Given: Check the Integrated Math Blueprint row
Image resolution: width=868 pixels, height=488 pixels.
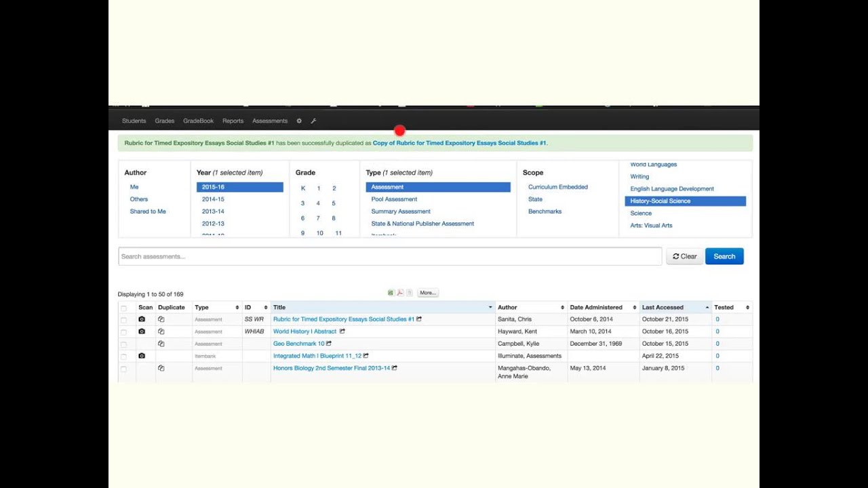Looking at the screenshot, I should (123, 357).
